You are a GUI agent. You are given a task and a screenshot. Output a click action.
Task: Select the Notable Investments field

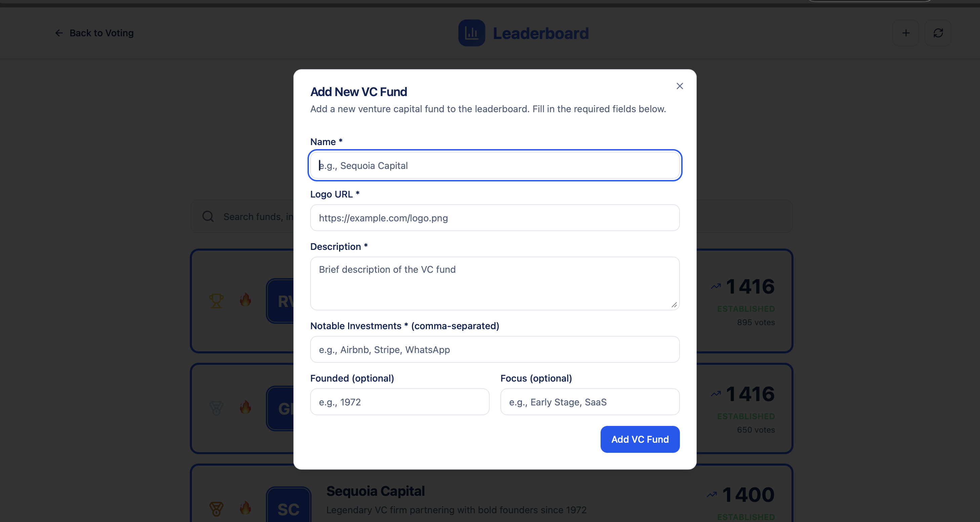495,349
